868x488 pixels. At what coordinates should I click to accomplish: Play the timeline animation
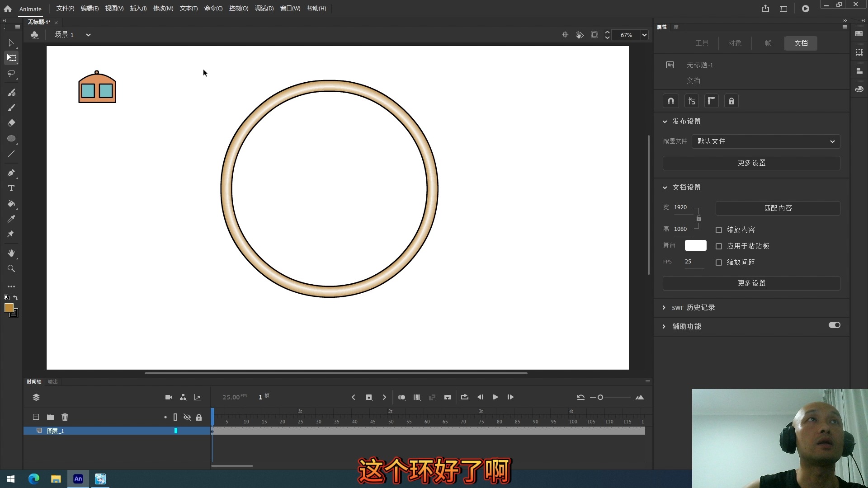495,397
